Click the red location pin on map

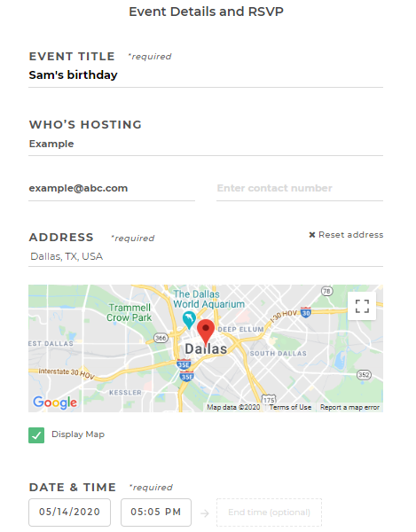pos(206,332)
